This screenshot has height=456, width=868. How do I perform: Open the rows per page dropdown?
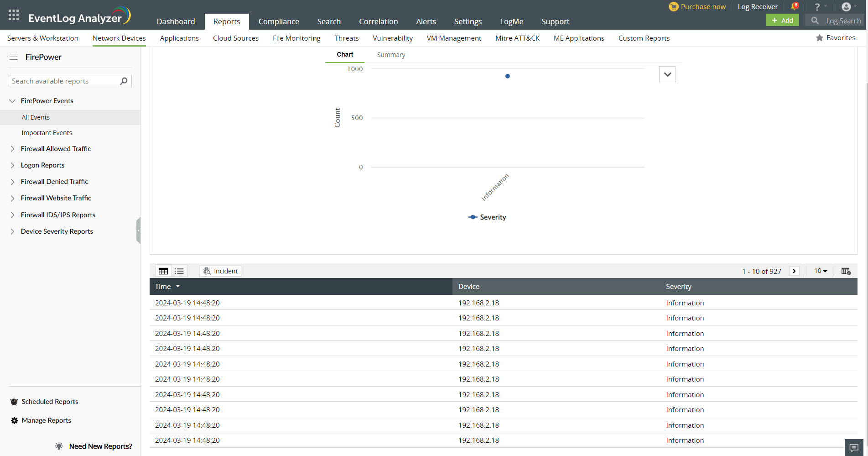[821, 271]
